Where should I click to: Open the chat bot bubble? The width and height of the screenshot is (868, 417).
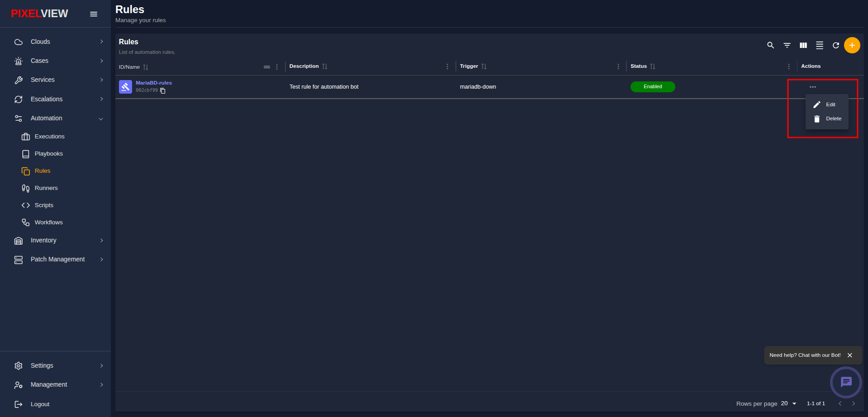click(846, 382)
